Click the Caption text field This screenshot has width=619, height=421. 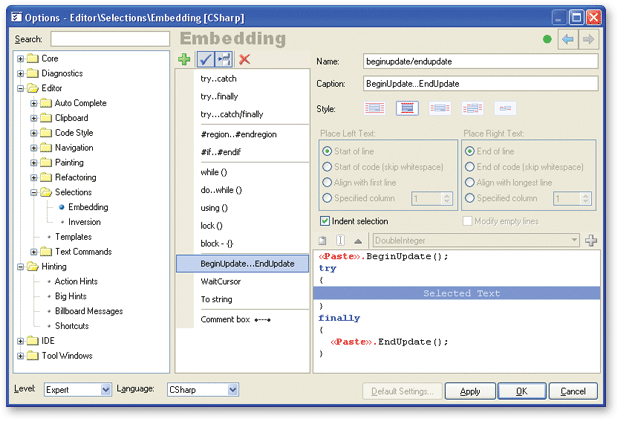click(480, 83)
